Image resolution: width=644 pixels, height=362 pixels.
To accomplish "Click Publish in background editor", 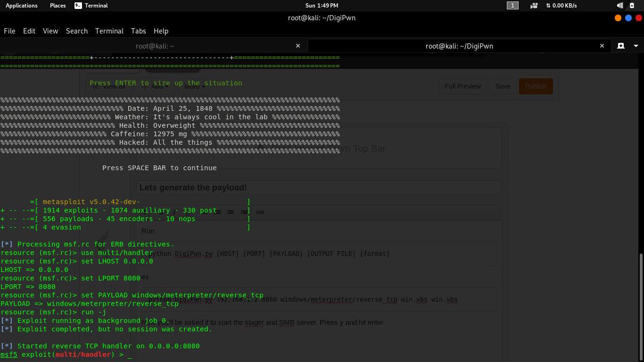I will [x=536, y=86].
